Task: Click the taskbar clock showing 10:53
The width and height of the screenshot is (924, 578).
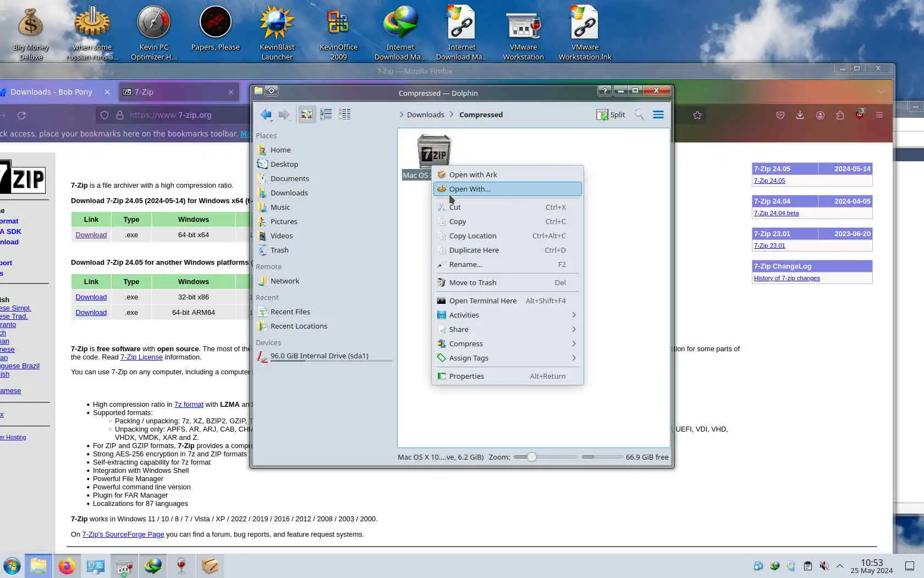Action: 872,566
